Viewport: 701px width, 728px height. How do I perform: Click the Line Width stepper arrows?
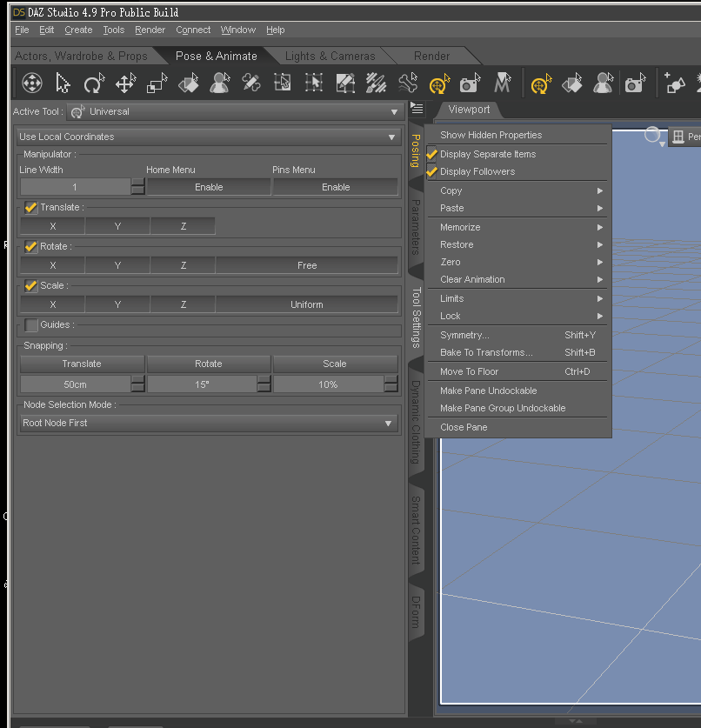(x=138, y=187)
